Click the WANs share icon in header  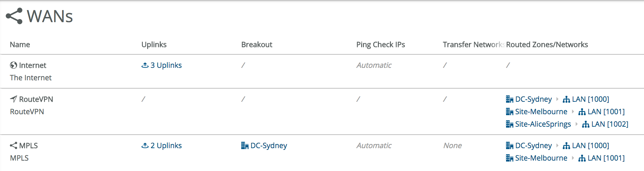click(x=14, y=16)
